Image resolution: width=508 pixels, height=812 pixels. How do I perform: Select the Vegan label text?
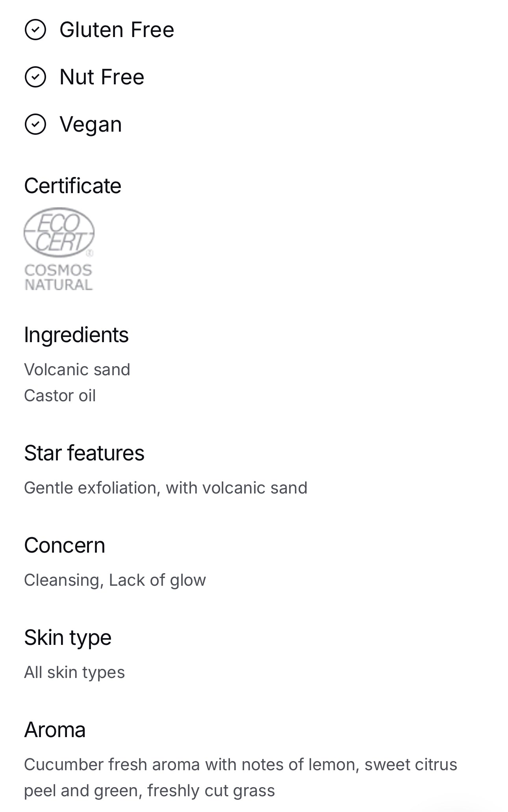pos(91,125)
